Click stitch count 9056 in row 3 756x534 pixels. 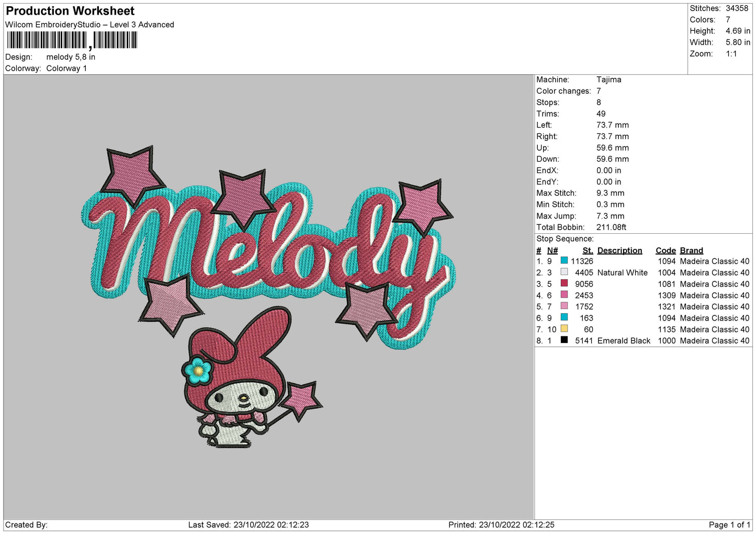pyautogui.click(x=584, y=284)
